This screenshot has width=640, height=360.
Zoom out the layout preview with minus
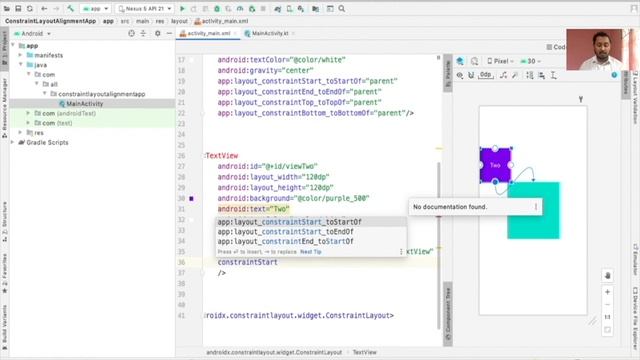tap(607, 304)
